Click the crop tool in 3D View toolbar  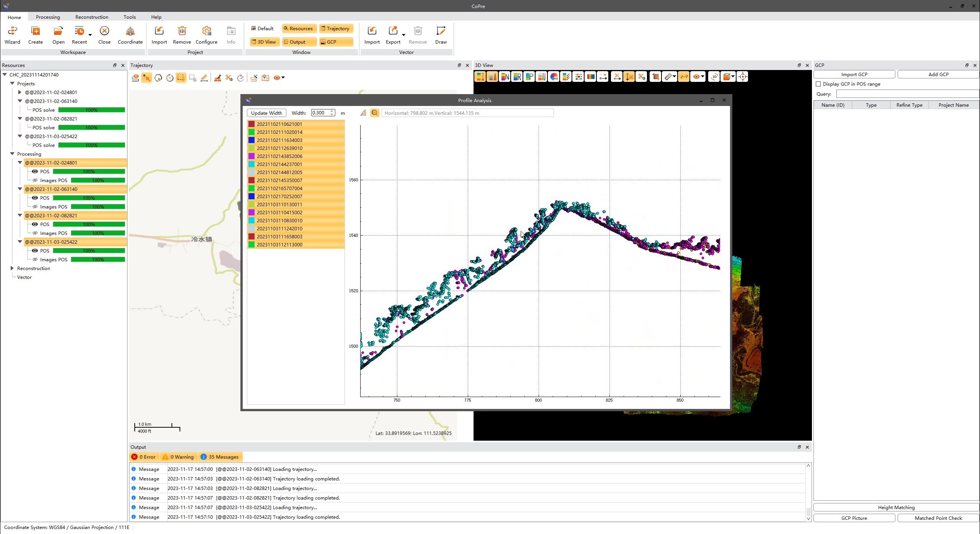(x=655, y=77)
